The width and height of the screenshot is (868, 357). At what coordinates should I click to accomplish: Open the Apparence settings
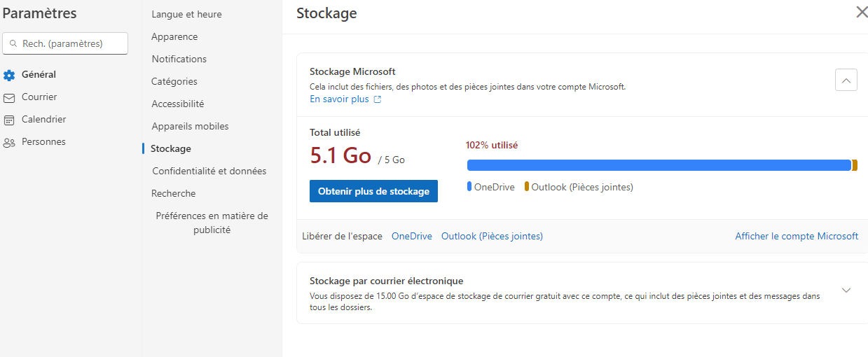(x=174, y=36)
